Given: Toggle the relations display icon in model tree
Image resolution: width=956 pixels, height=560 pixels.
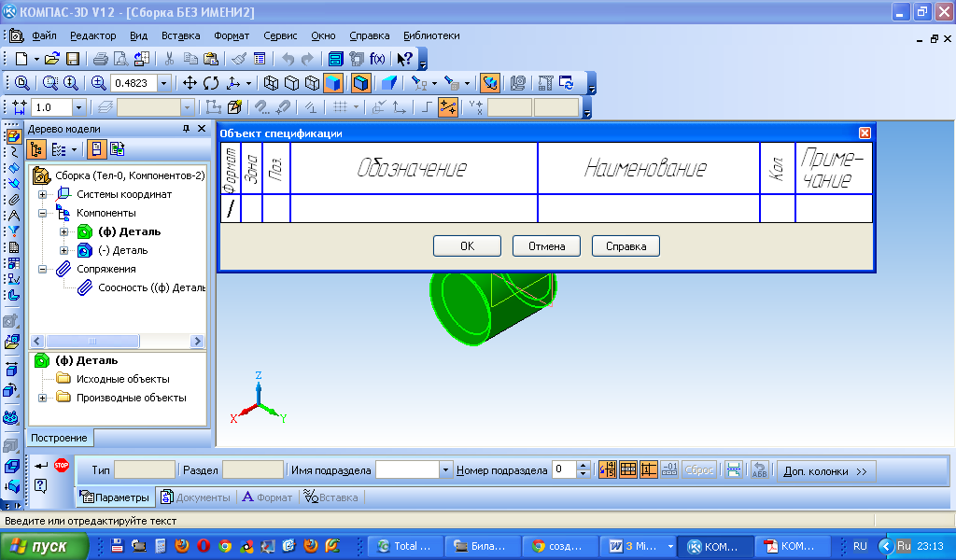Looking at the screenshot, I should pyautogui.click(x=118, y=149).
